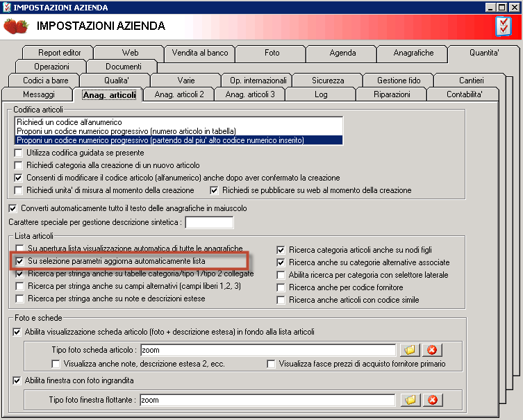Open the Anagrafiche tab
The width and height of the screenshot is (523, 420).
tap(413, 53)
